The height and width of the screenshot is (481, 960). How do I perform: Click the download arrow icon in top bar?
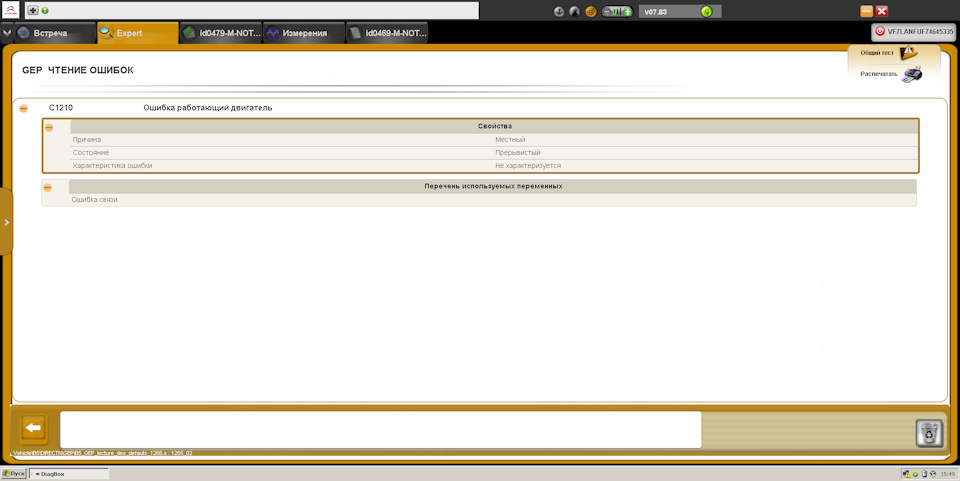click(558, 11)
